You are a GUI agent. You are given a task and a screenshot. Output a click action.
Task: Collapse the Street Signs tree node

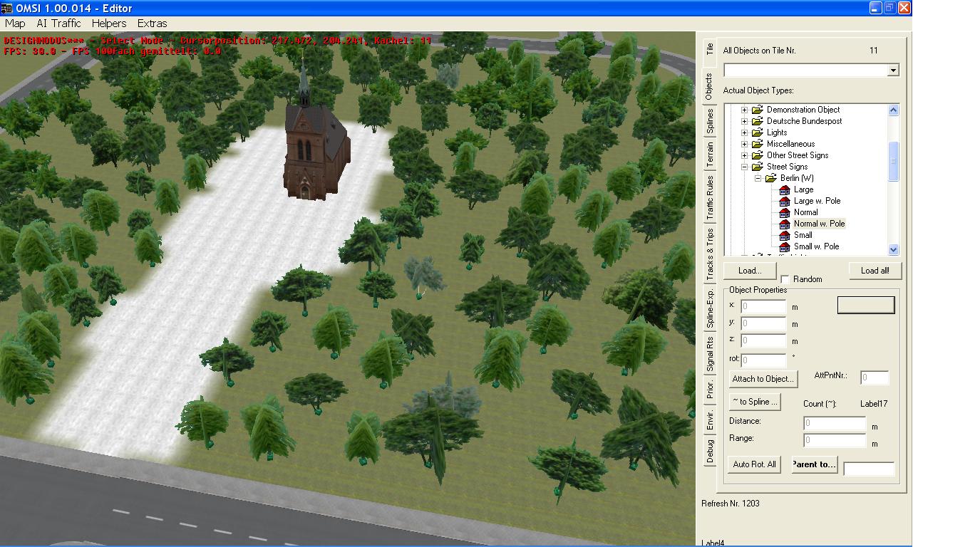coord(744,167)
